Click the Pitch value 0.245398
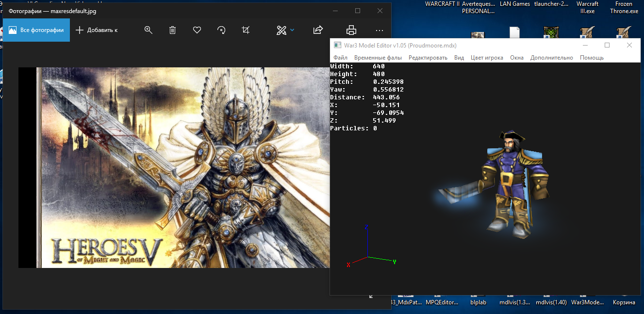The height and width of the screenshot is (314, 644). click(388, 82)
